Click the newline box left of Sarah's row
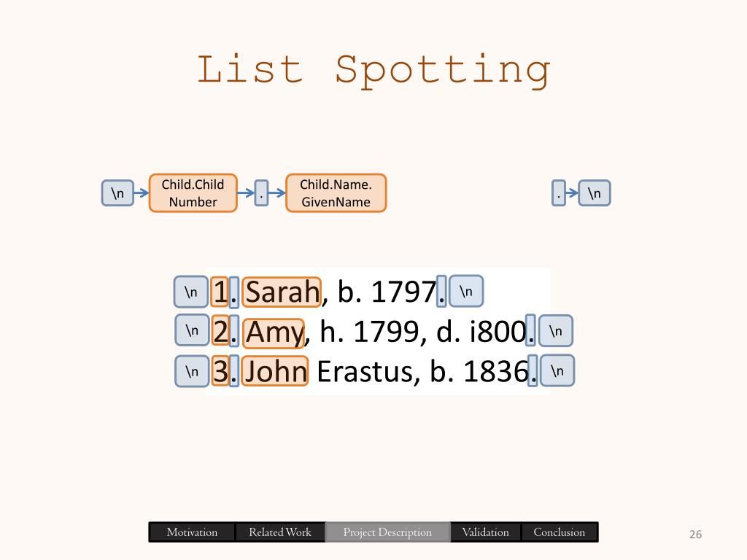This screenshot has height=560, width=747. pyautogui.click(x=191, y=292)
